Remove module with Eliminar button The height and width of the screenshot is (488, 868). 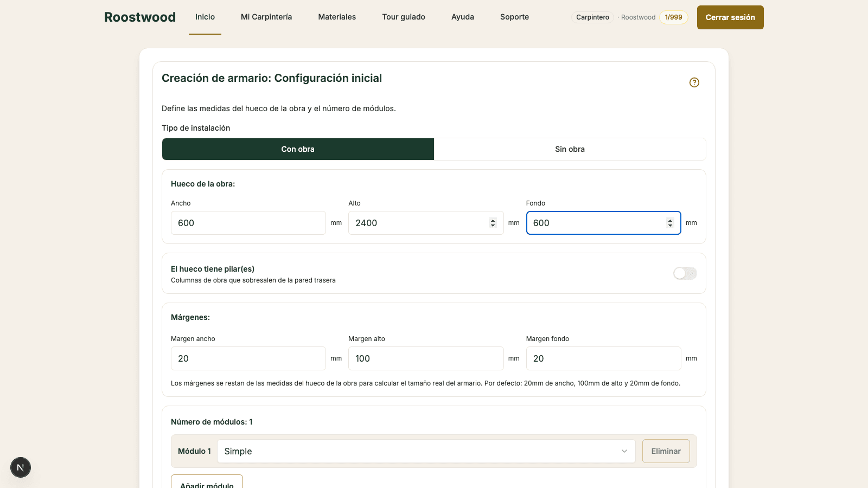tap(666, 451)
